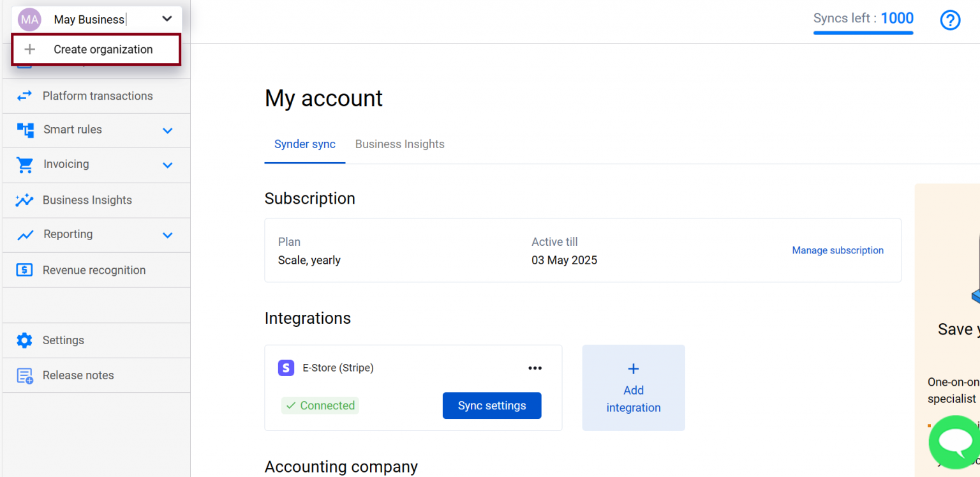
Task: Click the Smart rules sidebar label
Action: (x=73, y=130)
